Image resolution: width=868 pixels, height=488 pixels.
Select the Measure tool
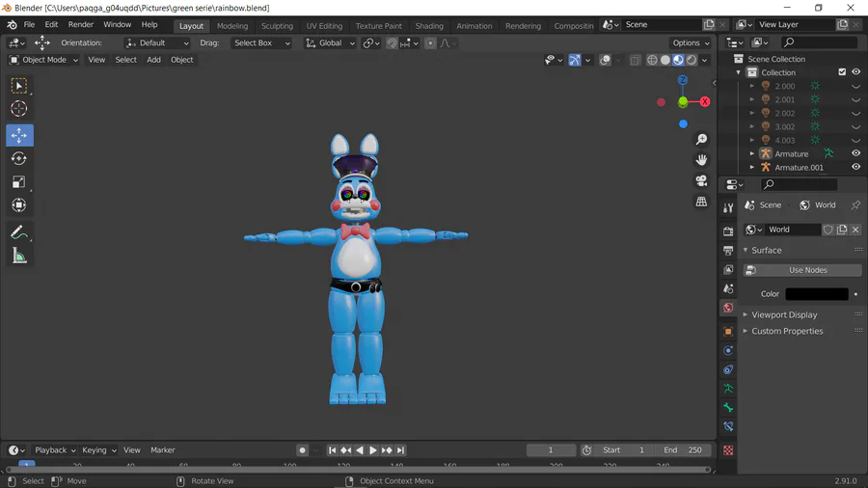click(x=19, y=256)
